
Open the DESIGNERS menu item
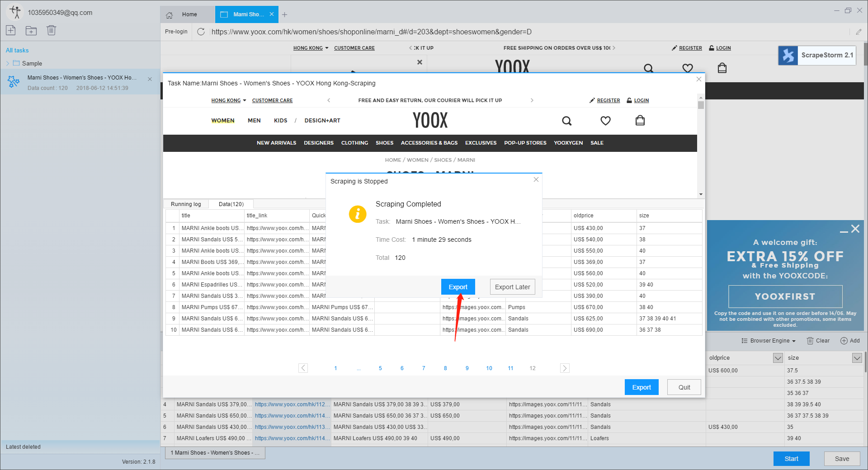pos(319,143)
